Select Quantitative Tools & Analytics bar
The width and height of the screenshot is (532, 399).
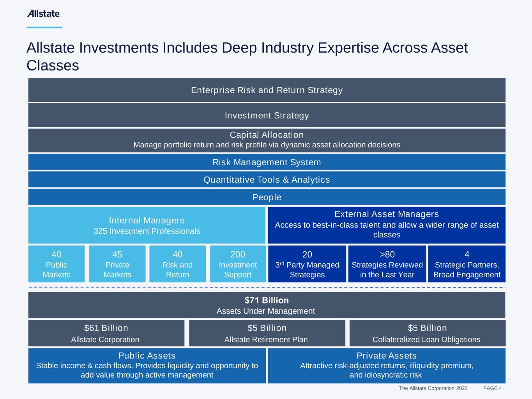267,180
